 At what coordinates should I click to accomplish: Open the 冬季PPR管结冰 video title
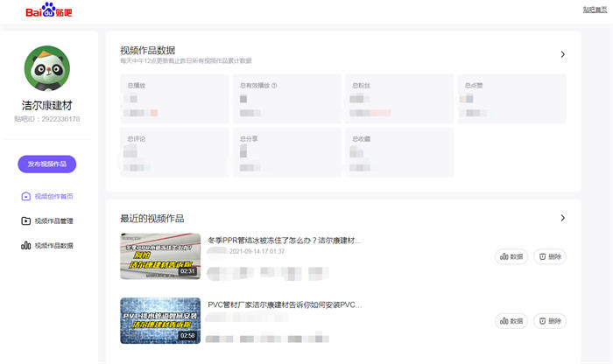click(284, 240)
